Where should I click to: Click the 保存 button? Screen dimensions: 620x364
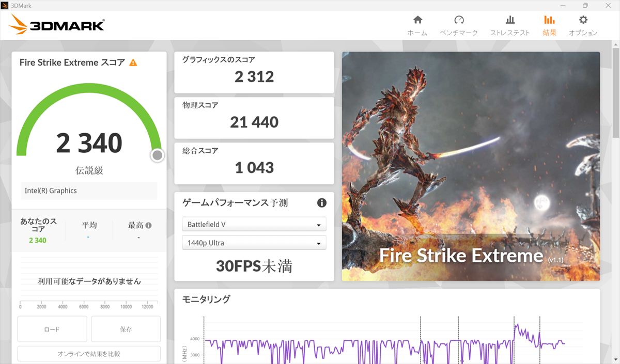pyautogui.click(x=126, y=329)
